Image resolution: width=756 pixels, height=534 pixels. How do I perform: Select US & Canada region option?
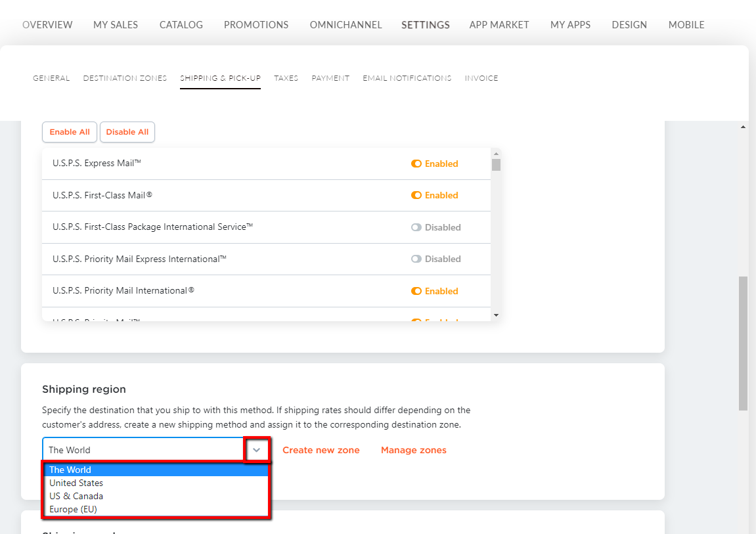pos(156,496)
